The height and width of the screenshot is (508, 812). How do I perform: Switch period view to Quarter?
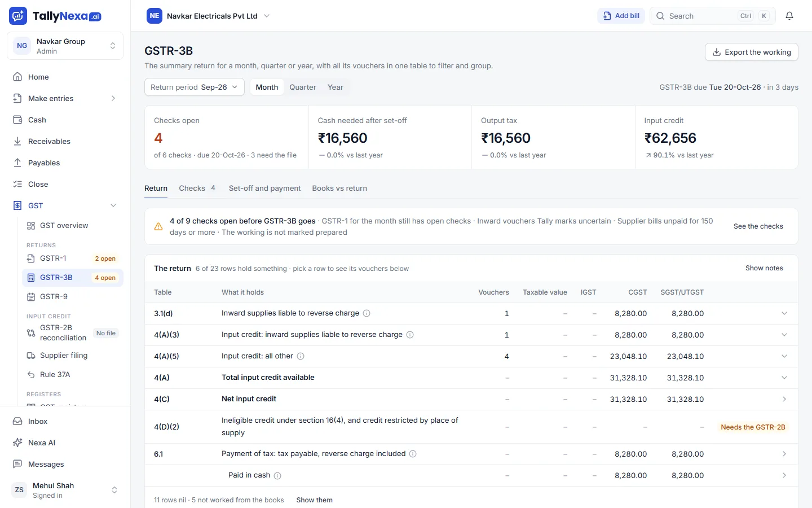[x=303, y=87]
